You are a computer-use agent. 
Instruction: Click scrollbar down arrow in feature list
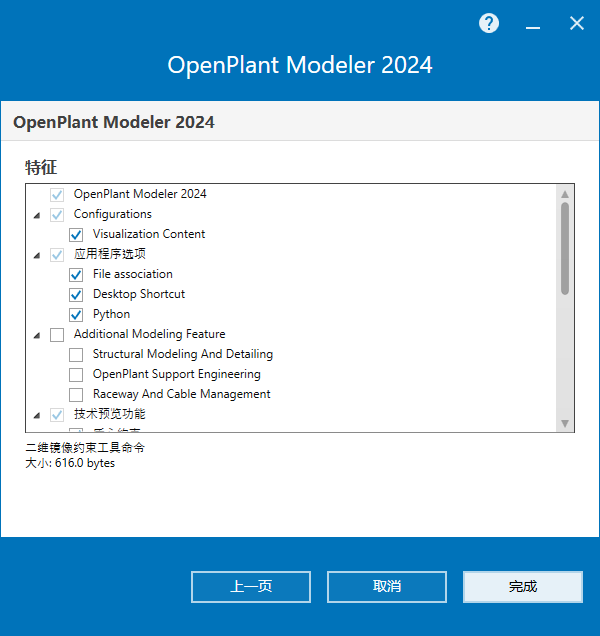[565, 423]
